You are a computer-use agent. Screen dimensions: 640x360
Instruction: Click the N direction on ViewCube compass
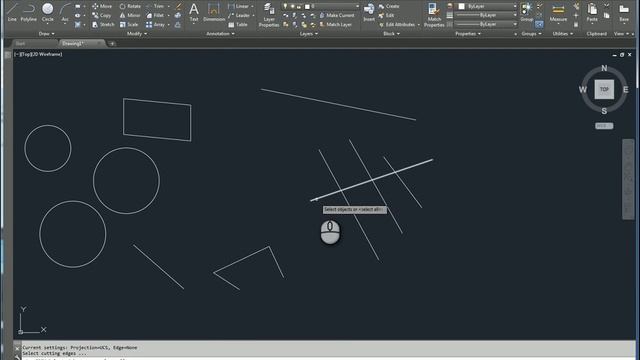[604, 68]
